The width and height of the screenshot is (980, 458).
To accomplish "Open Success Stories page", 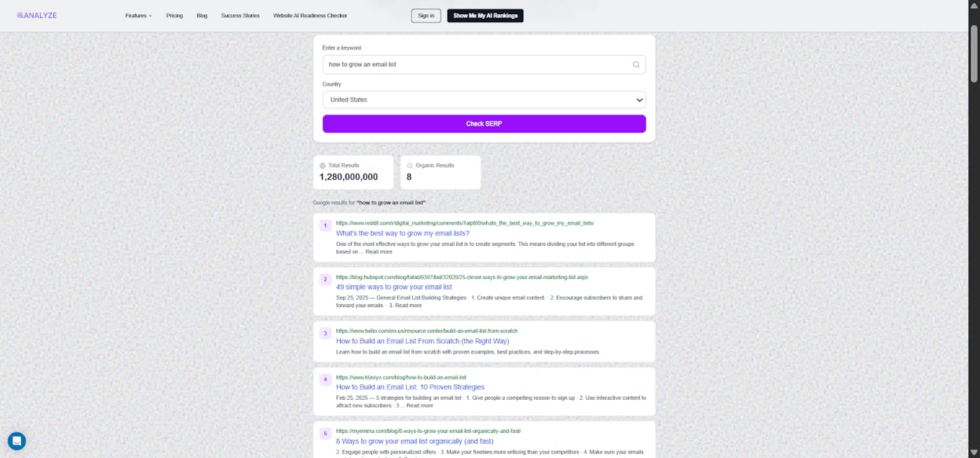I will tap(240, 16).
